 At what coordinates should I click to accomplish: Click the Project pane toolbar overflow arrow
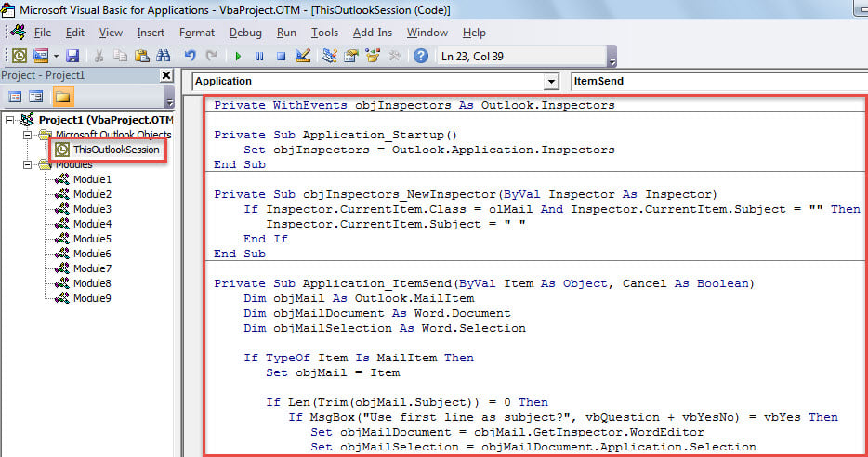pos(170,98)
